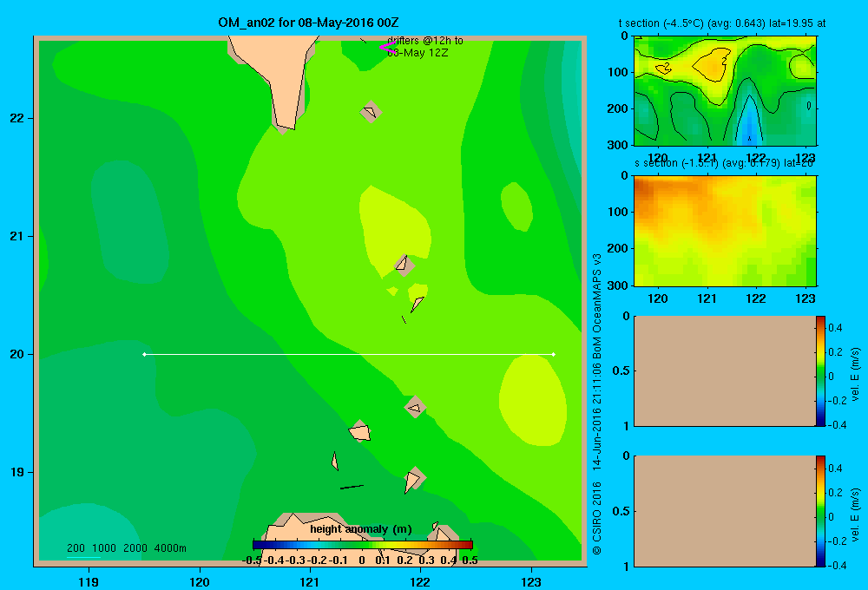Click the upper empty velocity panel
This screenshot has width=868, height=590.
(x=725, y=370)
